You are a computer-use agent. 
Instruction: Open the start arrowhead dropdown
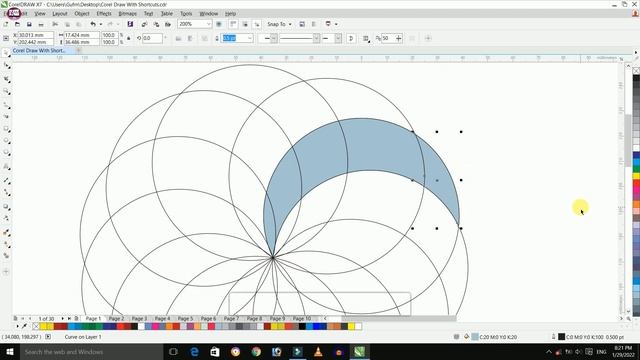click(274, 38)
